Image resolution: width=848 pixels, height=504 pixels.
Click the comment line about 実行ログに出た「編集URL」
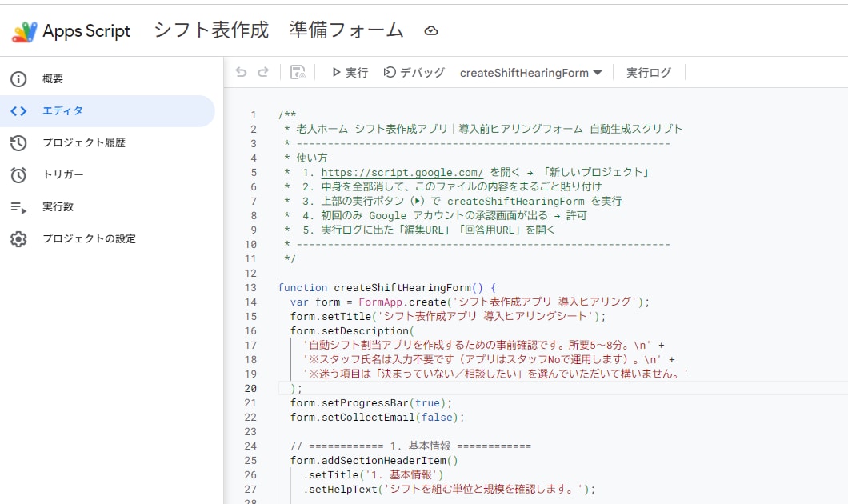pyautogui.click(x=420, y=230)
